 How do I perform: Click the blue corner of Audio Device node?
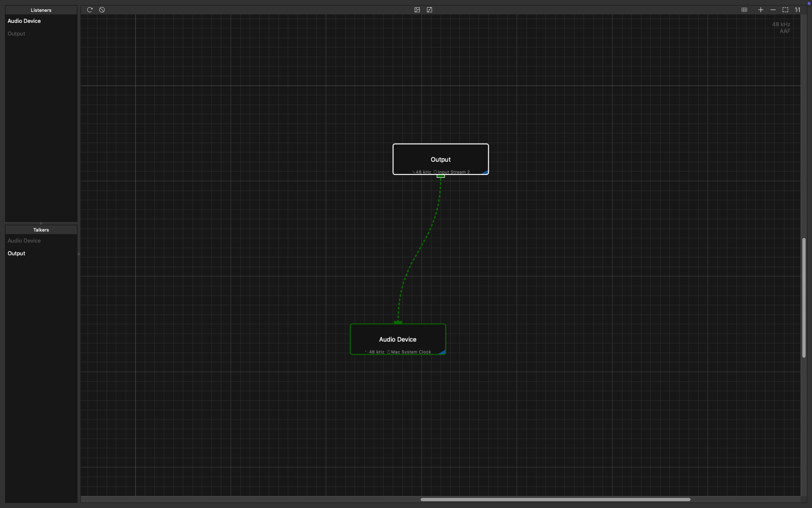click(x=442, y=352)
